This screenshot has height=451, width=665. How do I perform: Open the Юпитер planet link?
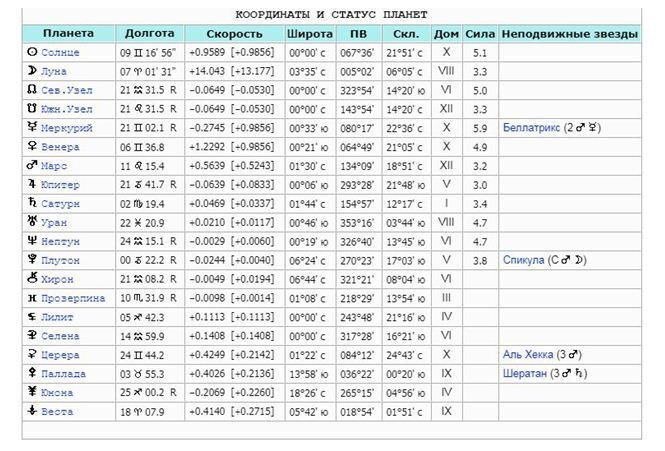click(x=60, y=184)
